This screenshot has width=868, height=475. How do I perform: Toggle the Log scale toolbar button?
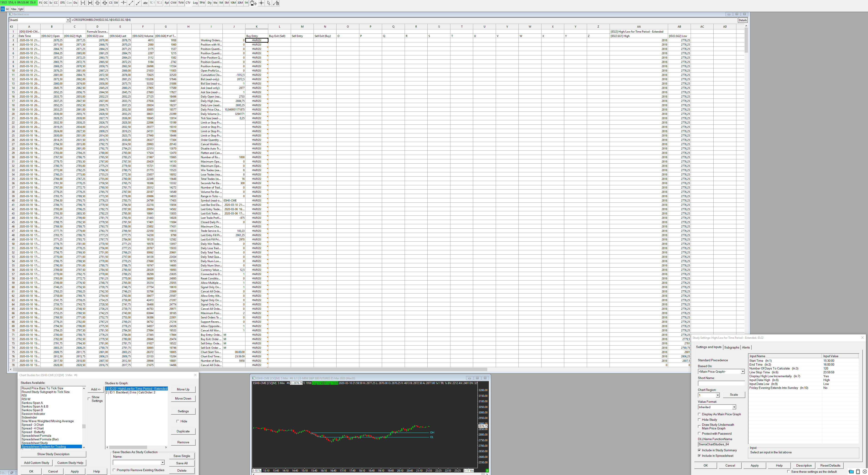point(195,3)
